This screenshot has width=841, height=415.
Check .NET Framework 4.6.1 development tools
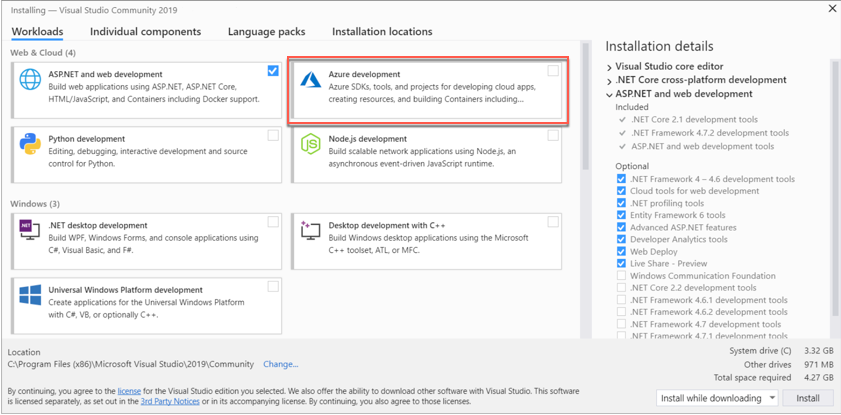(621, 300)
